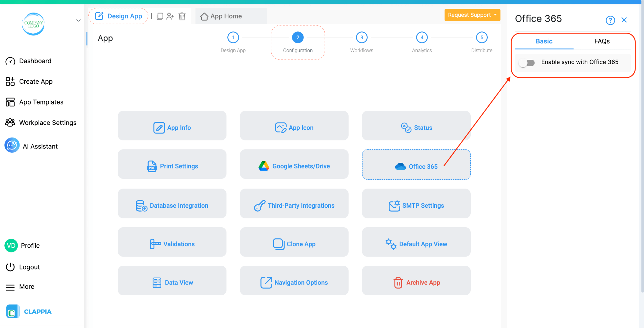The height and width of the screenshot is (328, 644).
Task: Open the share/add user icon
Action: (170, 16)
